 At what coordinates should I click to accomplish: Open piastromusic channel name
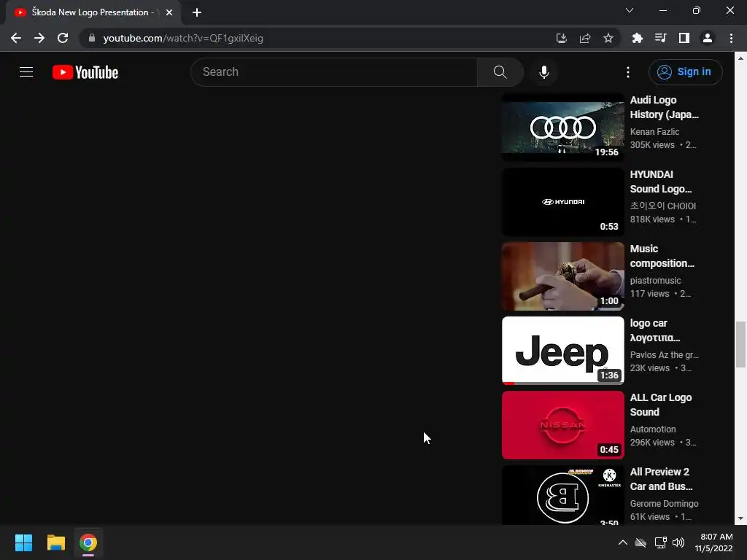pos(655,281)
